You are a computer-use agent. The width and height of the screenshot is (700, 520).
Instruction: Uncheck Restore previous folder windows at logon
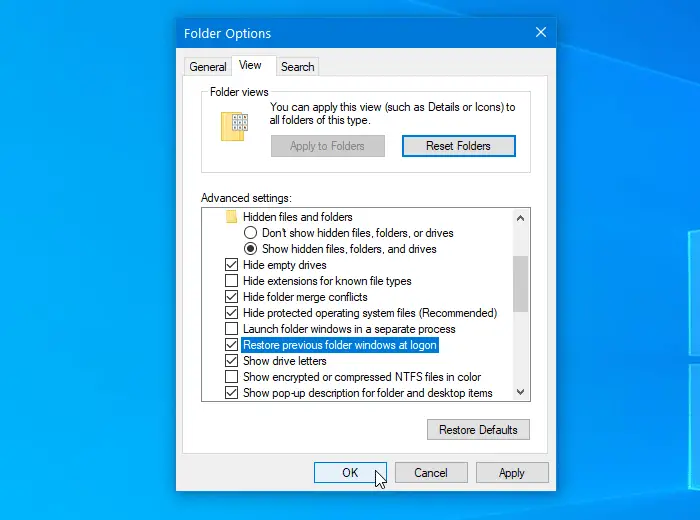pos(231,345)
